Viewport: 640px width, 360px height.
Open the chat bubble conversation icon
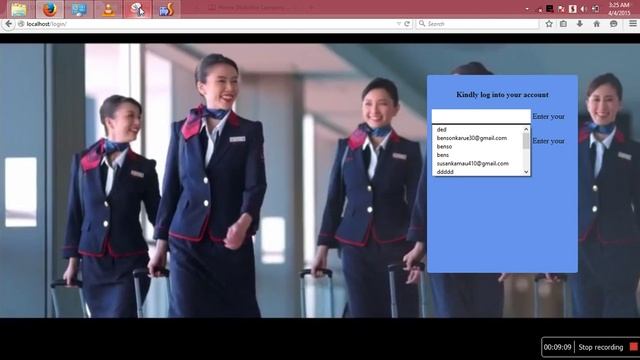pos(613,24)
